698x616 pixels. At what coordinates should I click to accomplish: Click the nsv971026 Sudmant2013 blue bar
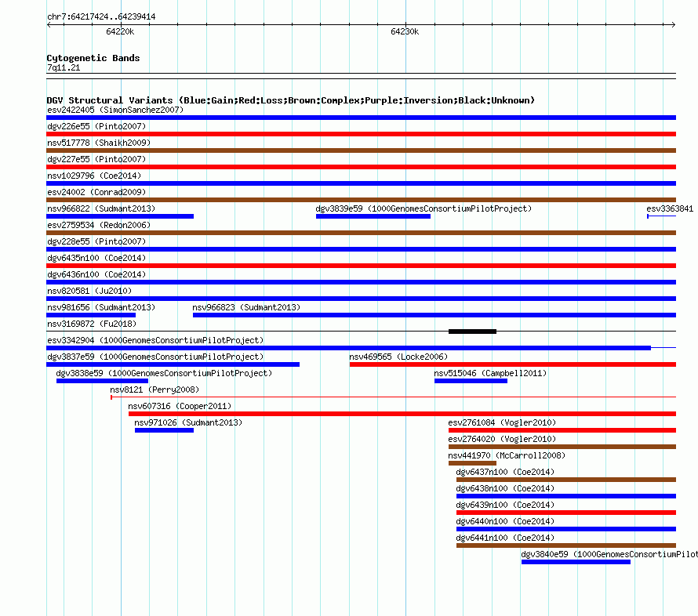click(x=164, y=430)
